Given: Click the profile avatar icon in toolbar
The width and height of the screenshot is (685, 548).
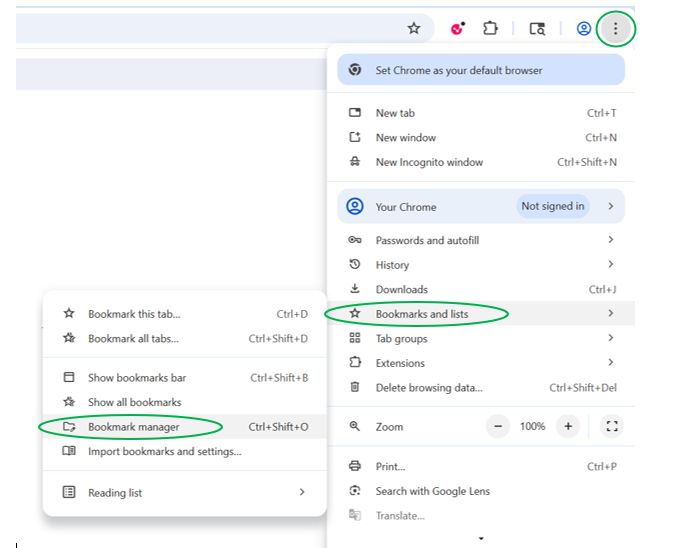Looking at the screenshot, I should click(583, 29).
